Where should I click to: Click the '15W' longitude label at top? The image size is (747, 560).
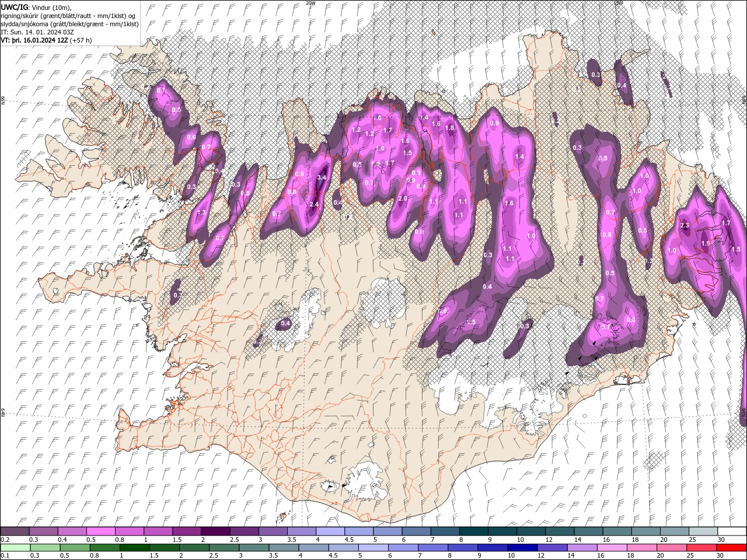click(x=618, y=3)
